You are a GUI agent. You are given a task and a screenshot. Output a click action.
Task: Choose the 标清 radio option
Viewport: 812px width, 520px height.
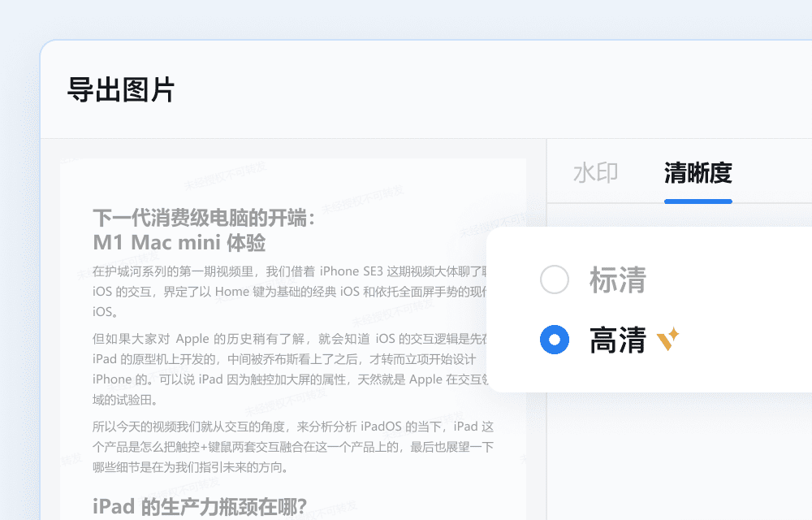click(554, 279)
